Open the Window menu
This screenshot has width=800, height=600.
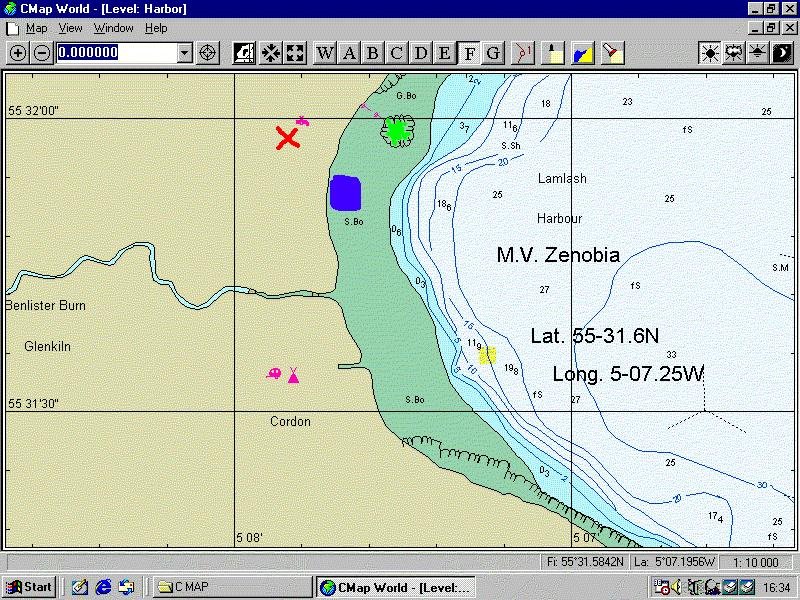[x=113, y=28]
